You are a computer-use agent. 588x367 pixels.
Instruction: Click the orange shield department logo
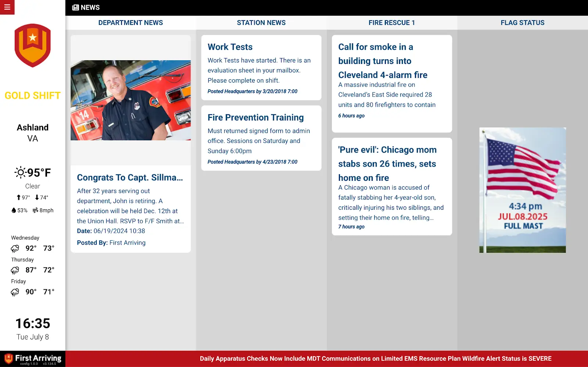[33, 45]
